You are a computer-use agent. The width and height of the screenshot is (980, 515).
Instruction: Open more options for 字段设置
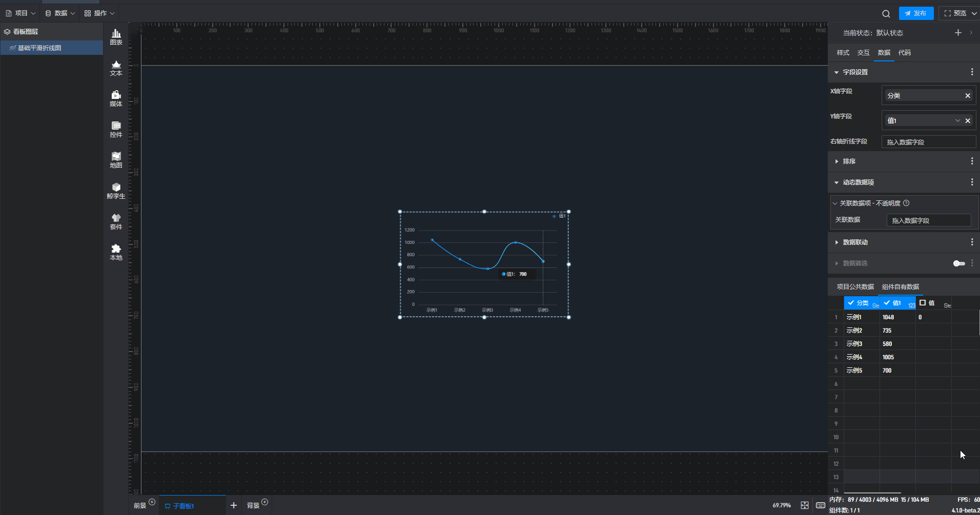click(972, 72)
